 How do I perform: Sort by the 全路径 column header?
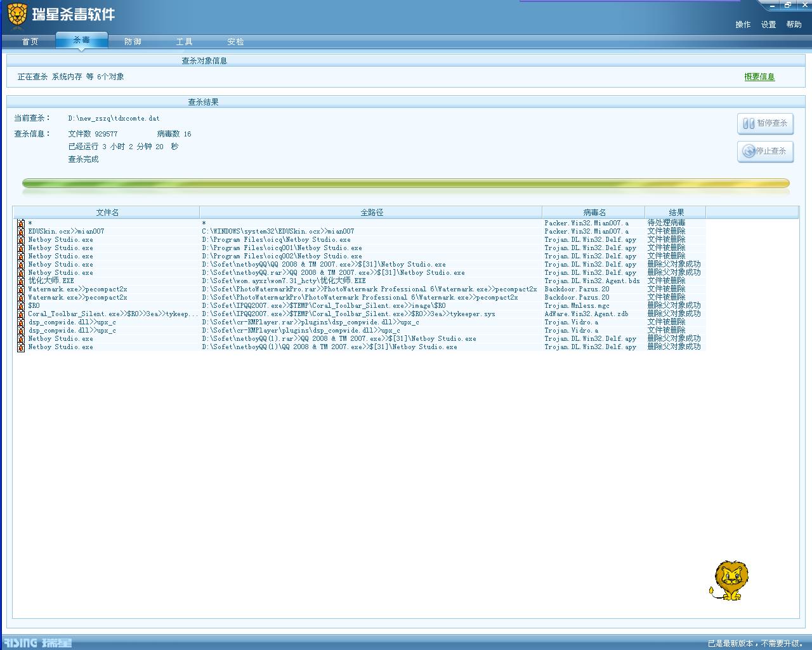[x=371, y=213]
